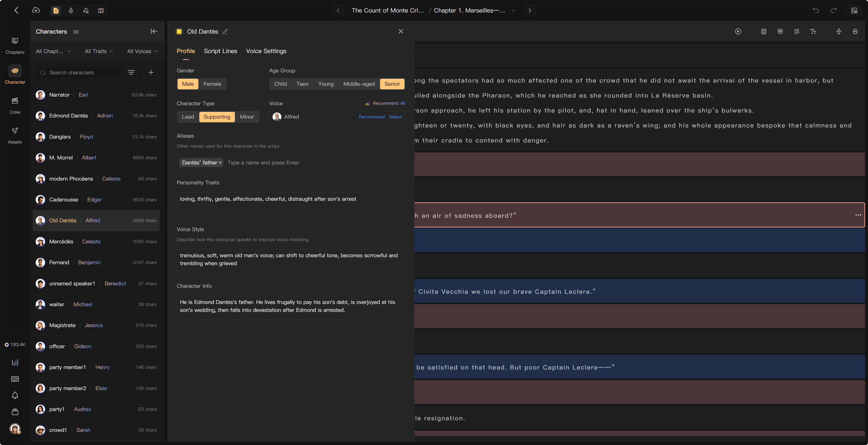This screenshot has height=445, width=868.
Task: Click the play preview icon in toolbar
Action: point(738,31)
